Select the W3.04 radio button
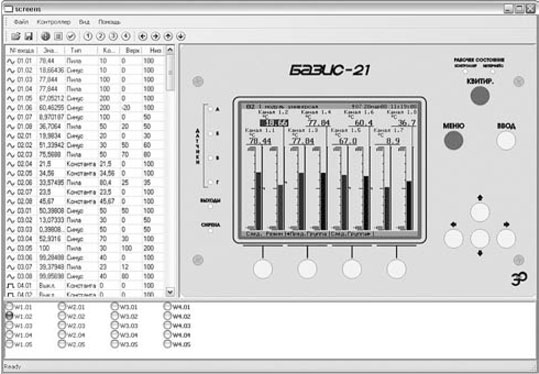Screen dimensions: 539x374 click(x=115, y=334)
